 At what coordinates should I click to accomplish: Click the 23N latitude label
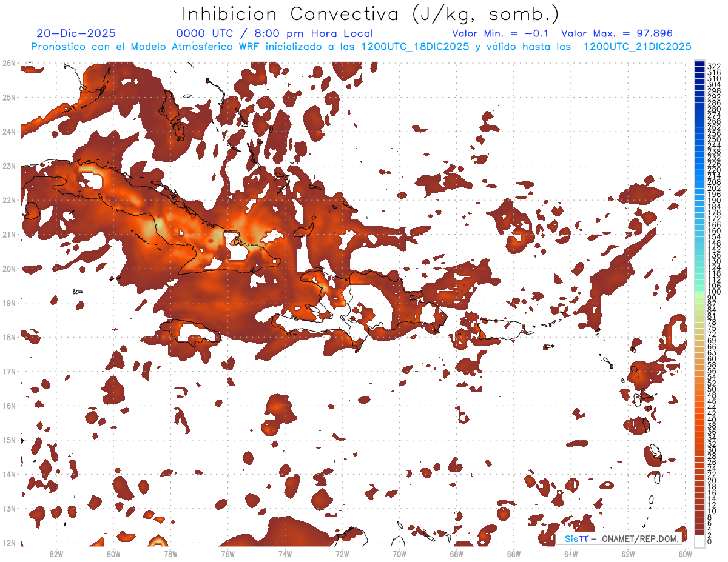(x=8, y=166)
